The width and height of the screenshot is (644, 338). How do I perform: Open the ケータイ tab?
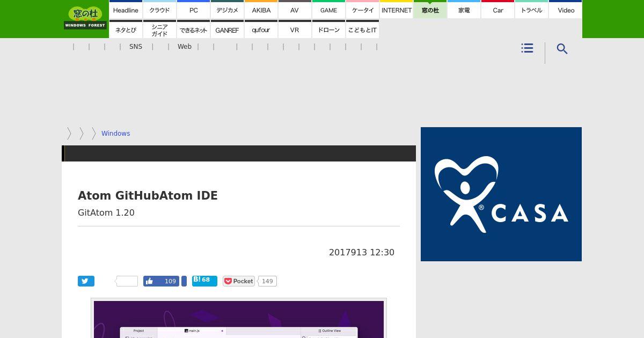362,10
